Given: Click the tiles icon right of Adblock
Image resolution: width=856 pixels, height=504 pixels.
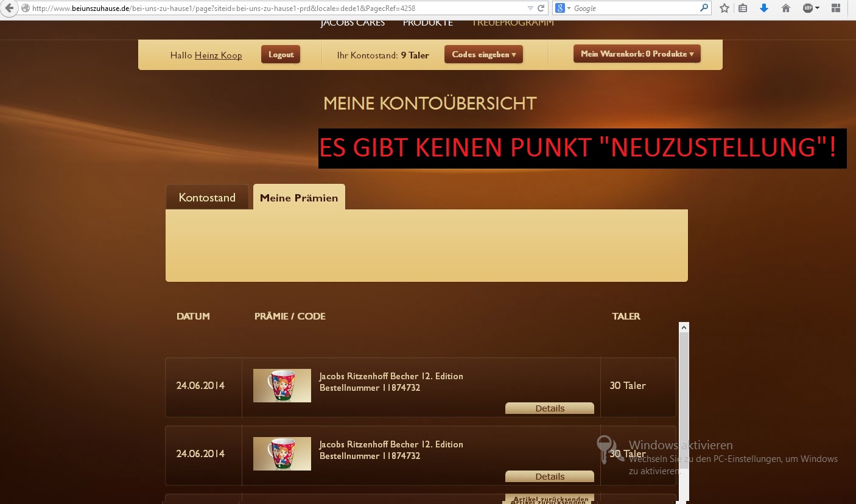Looking at the screenshot, I should tap(835, 9).
